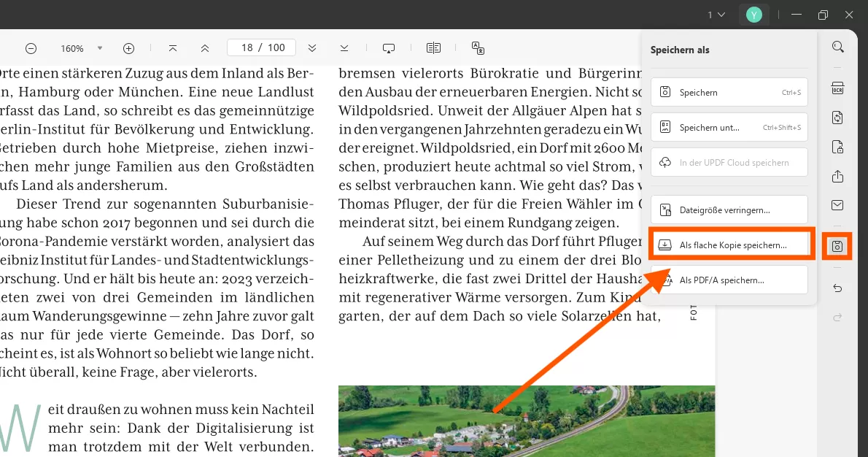The height and width of the screenshot is (457, 868).
Task: Select Als flache Kopie speichern
Action: 731,245
